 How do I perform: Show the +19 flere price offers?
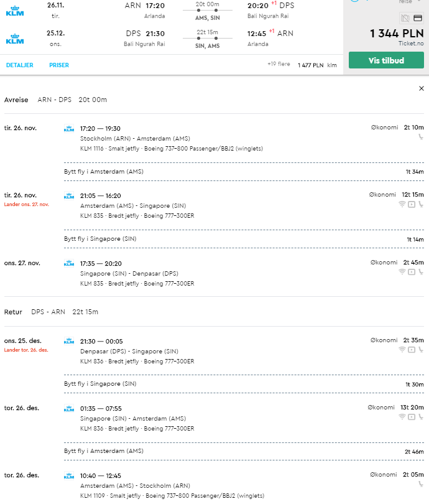pos(279,64)
